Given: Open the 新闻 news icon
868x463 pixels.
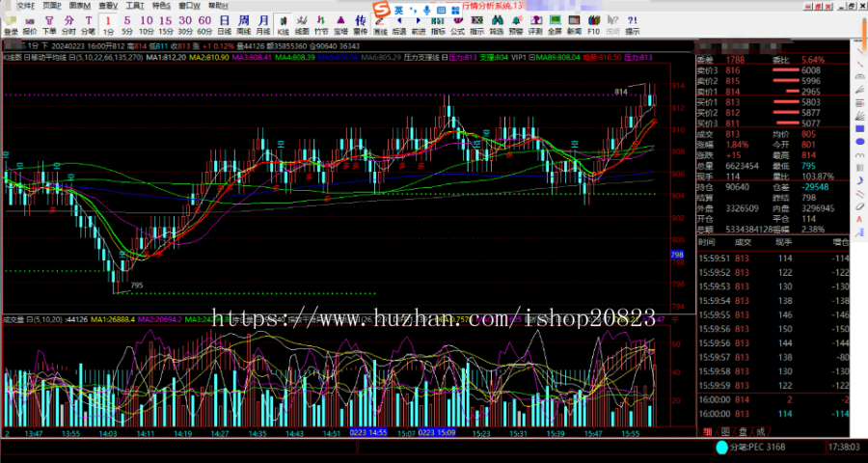Looking at the screenshot, I should [574, 25].
